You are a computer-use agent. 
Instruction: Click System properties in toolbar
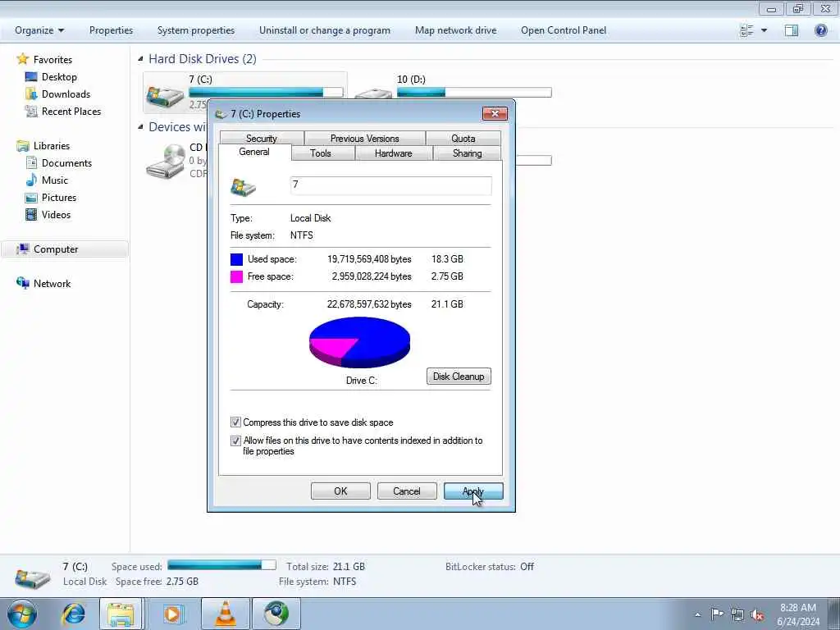[196, 30]
